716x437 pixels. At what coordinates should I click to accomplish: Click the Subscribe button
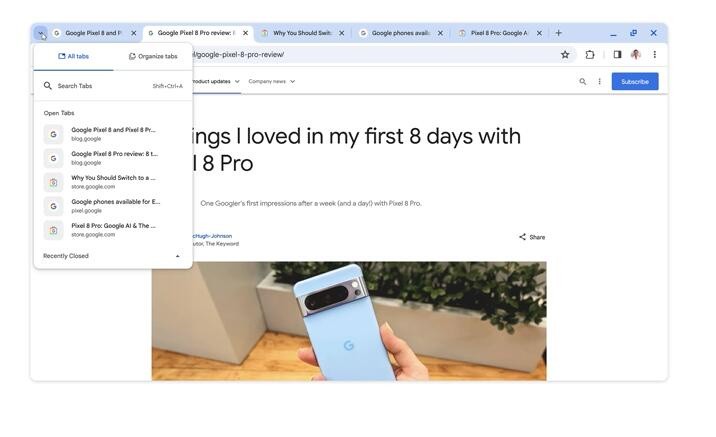pyautogui.click(x=635, y=82)
